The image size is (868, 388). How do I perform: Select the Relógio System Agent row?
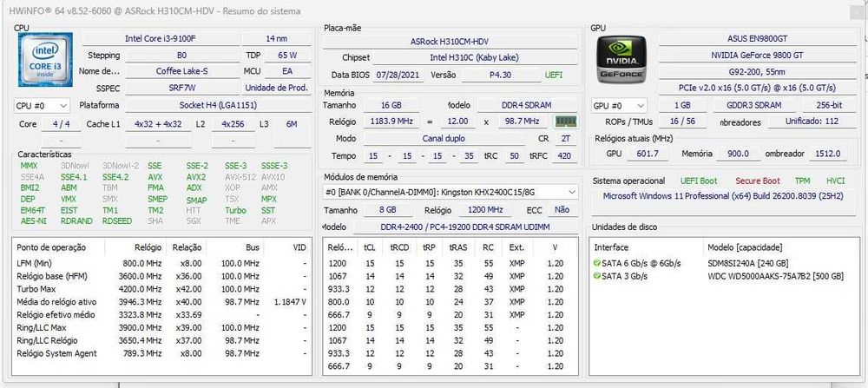[161, 353]
